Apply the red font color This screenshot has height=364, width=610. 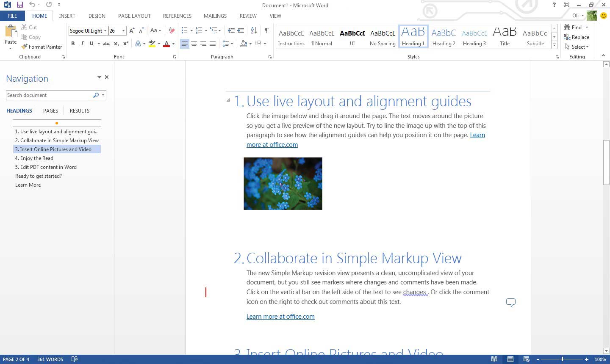click(166, 44)
